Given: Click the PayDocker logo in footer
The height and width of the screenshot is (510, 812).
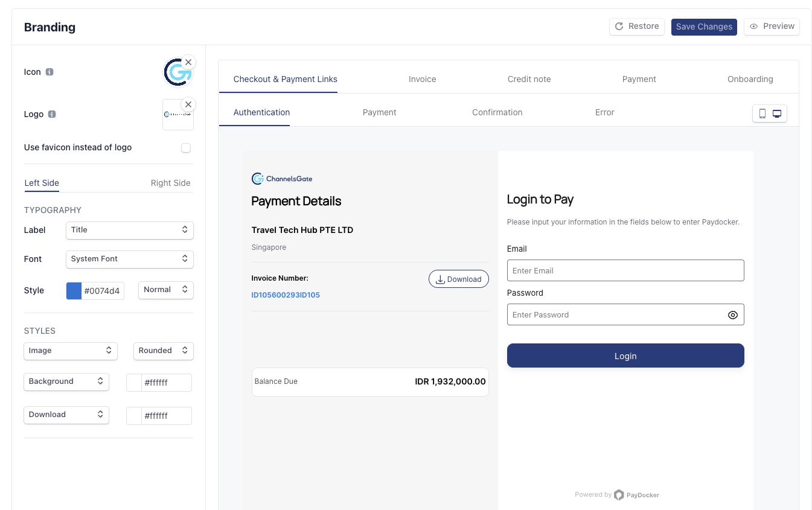Looking at the screenshot, I should [x=636, y=495].
